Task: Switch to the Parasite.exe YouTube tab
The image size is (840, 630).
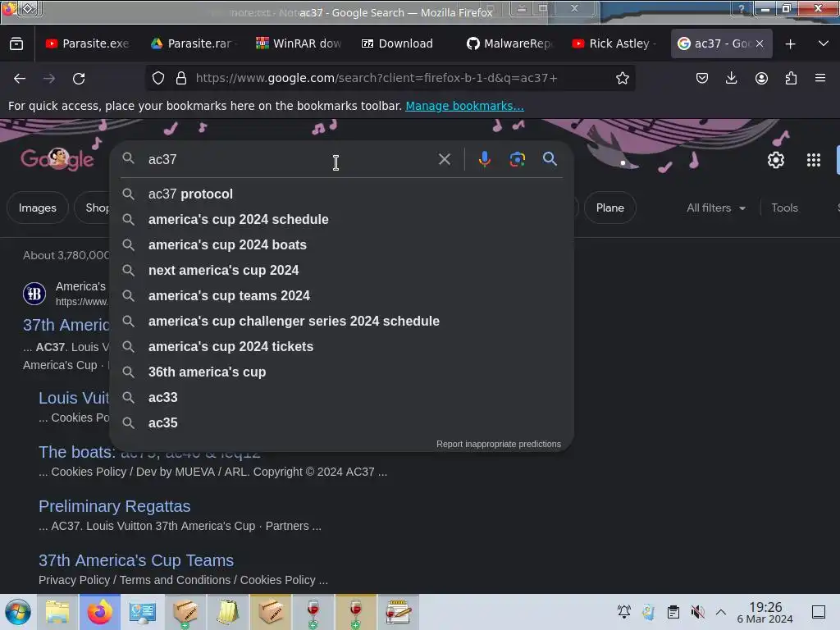Action: (x=88, y=43)
